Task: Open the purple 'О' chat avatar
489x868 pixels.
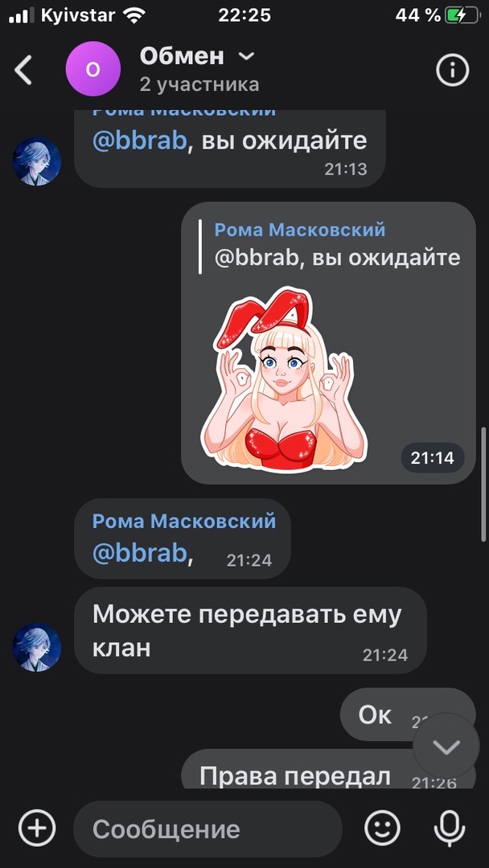Action: (93, 68)
